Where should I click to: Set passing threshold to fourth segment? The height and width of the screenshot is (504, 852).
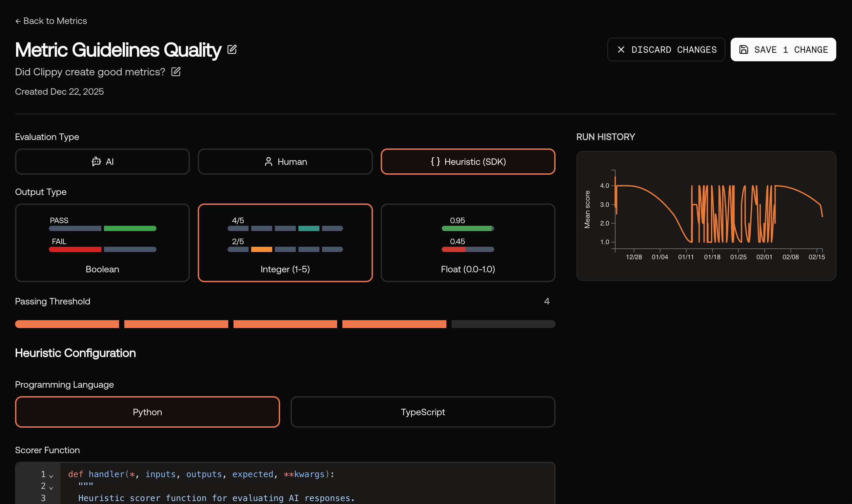(394, 324)
